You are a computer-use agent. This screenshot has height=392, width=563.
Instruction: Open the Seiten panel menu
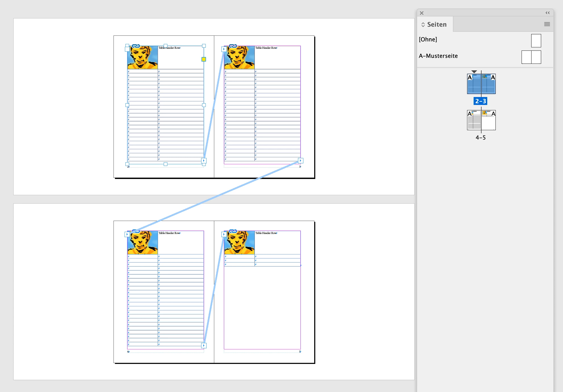(x=547, y=24)
